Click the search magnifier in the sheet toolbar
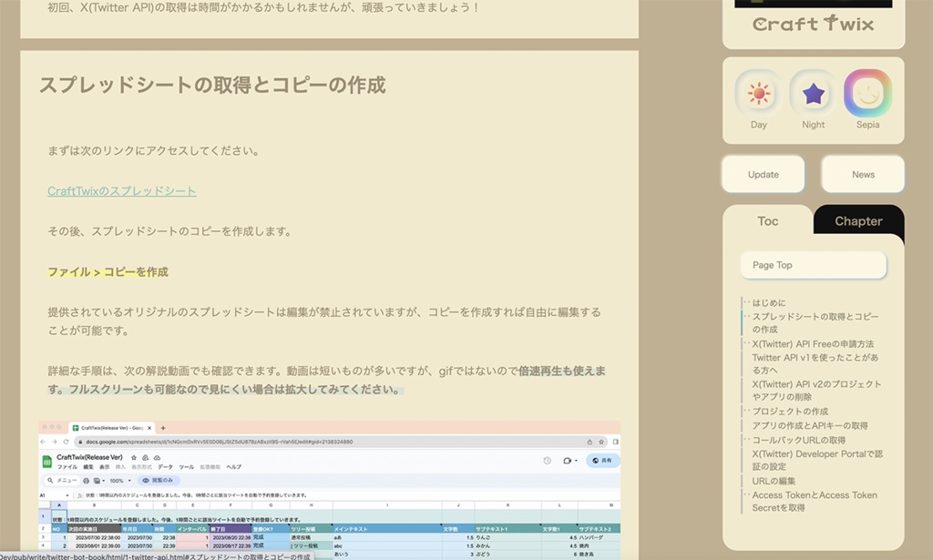This screenshot has width=933, height=560. point(51,480)
